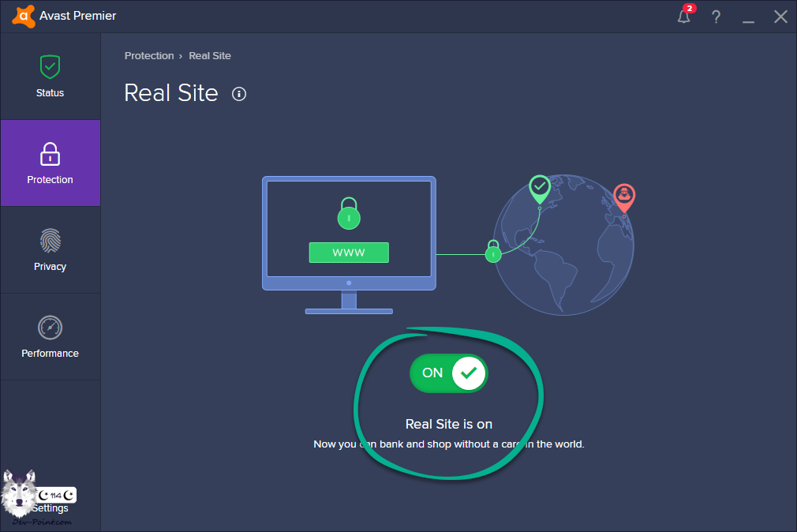Image resolution: width=797 pixels, height=532 pixels.
Task: Open the notifications bell
Action: (x=684, y=17)
